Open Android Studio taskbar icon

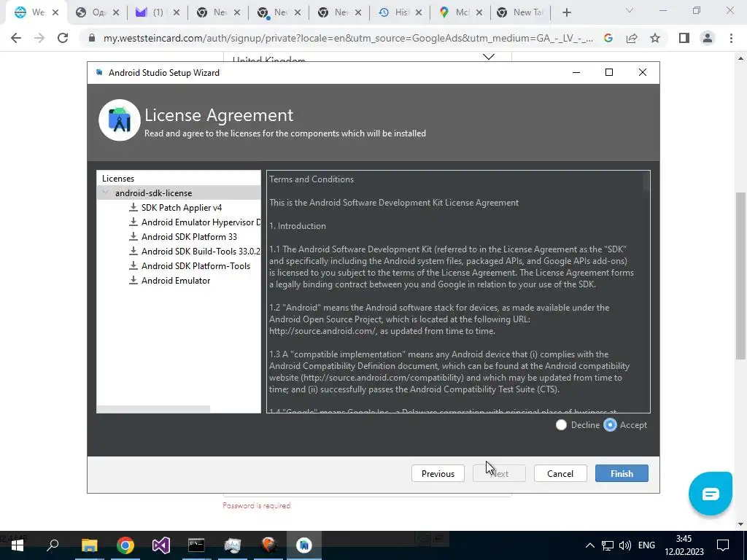(x=304, y=545)
